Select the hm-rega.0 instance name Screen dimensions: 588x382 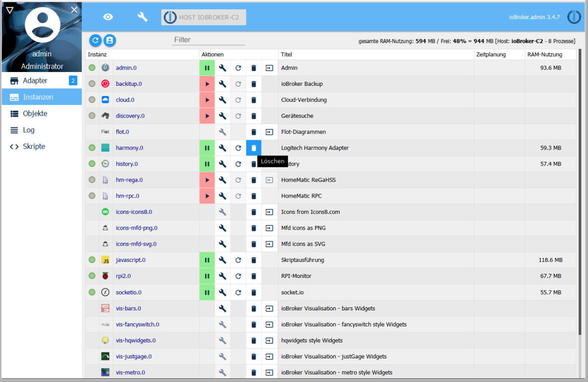(x=129, y=180)
